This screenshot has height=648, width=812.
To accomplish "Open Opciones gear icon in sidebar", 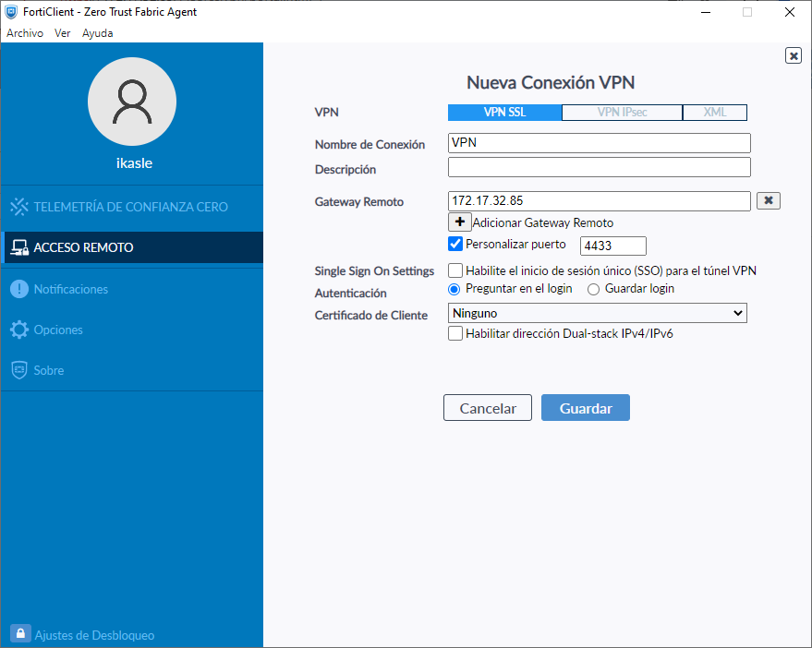I will pyautogui.click(x=19, y=330).
